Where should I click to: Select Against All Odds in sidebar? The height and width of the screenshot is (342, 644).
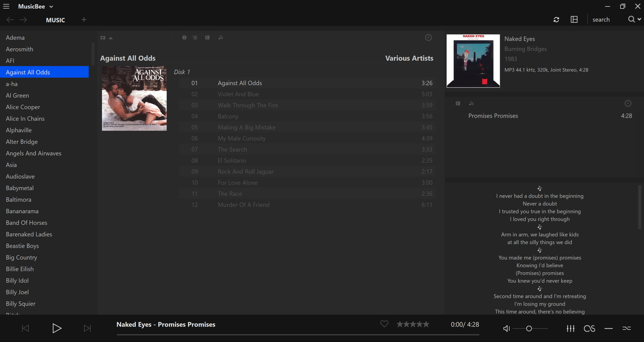(x=44, y=72)
